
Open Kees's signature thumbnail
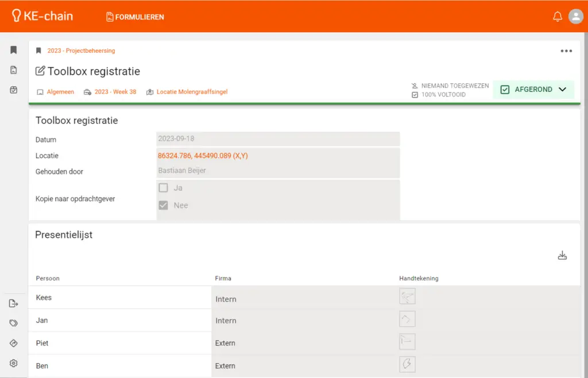tap(407, 296)
